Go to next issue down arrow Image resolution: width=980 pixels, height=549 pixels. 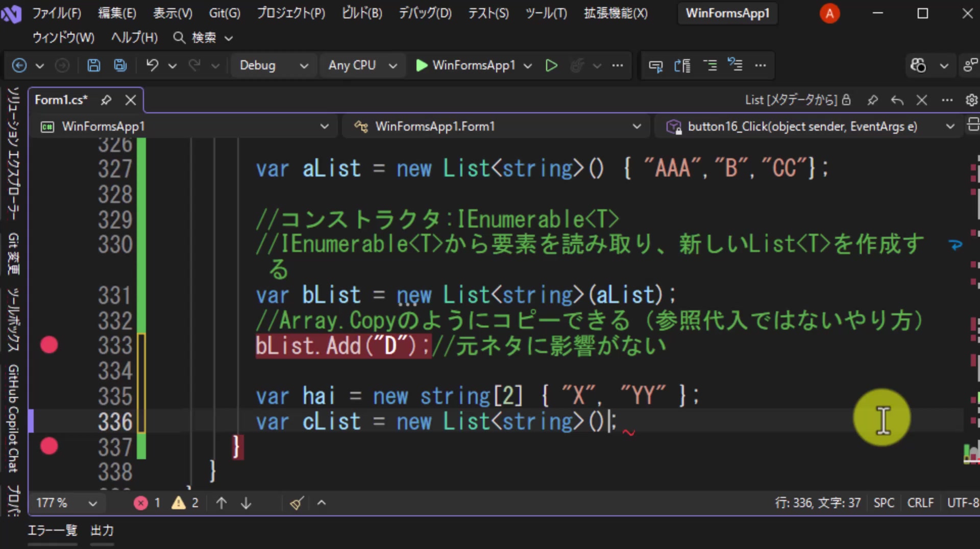tap(246, 503)
